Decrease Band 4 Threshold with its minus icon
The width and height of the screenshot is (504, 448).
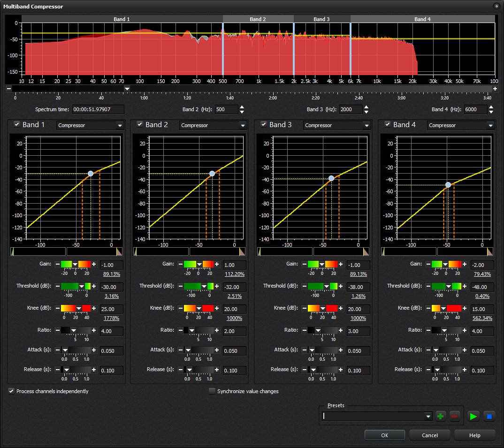tap(428, 287)
